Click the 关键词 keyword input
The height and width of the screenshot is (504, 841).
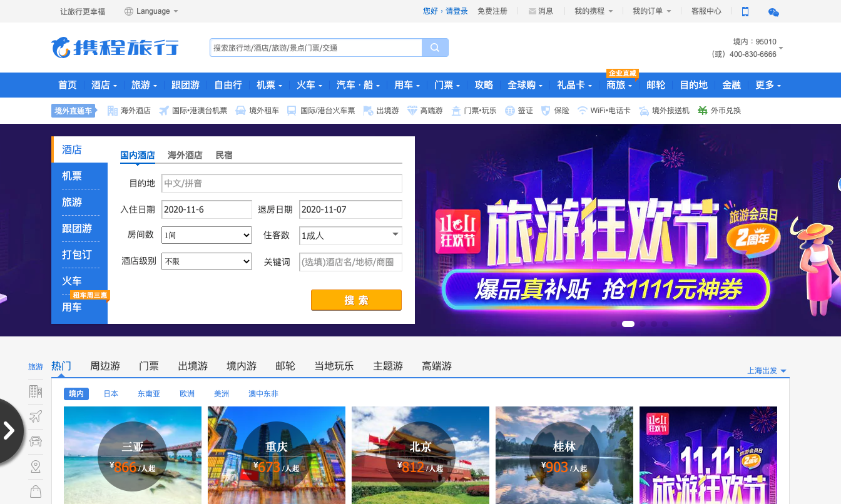coord(350,262)
